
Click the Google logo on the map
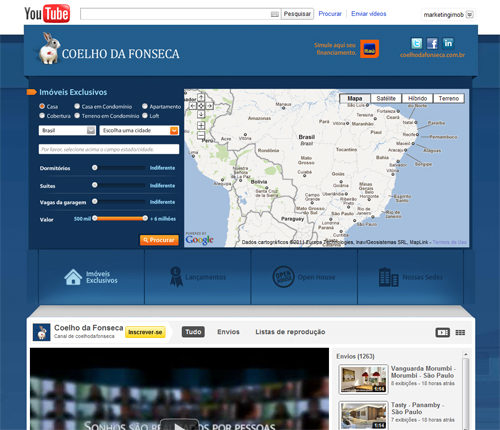tap(199, 239)
